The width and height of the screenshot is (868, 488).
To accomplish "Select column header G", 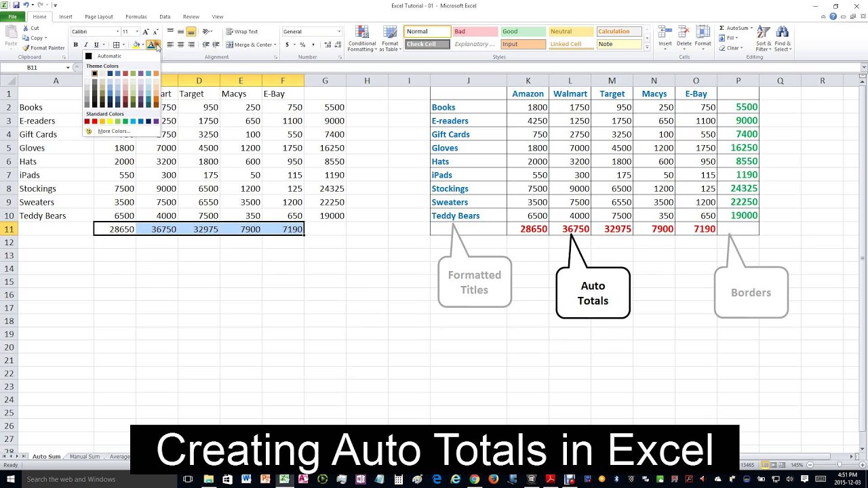I will [x=325, y=81].
